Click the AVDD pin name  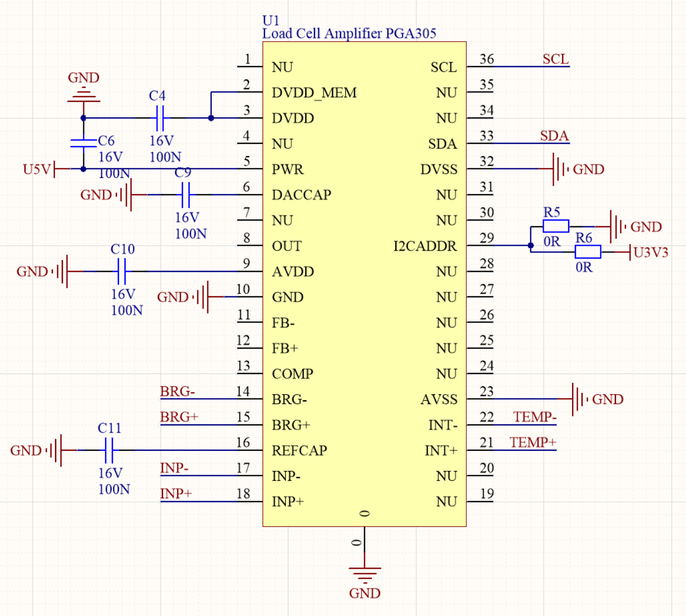(x=293, y=271)
